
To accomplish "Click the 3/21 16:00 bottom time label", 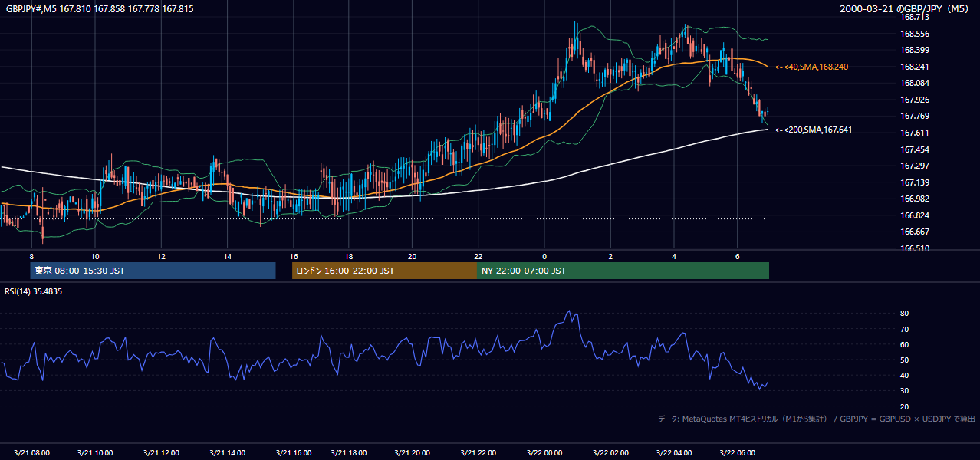I will [x=294, y=452].
